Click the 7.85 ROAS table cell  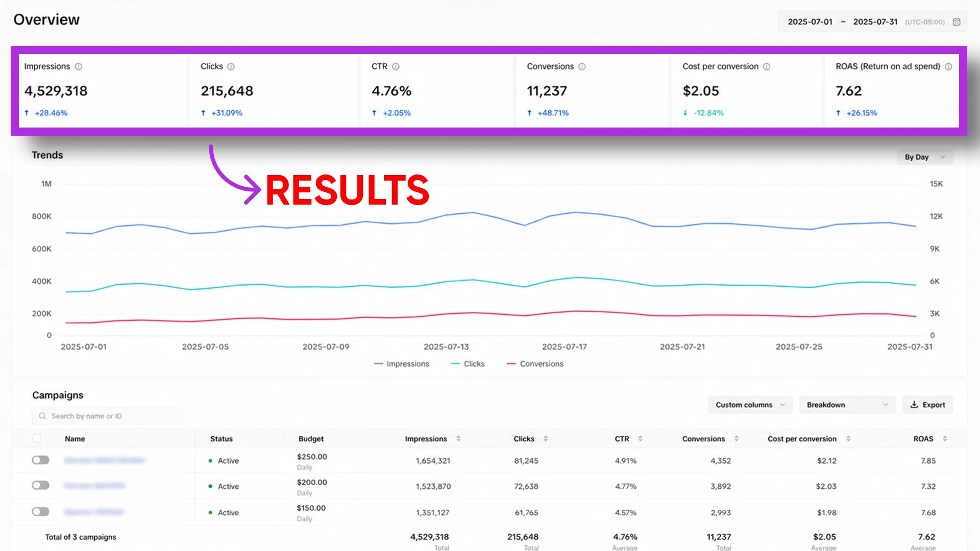pos(928,461)
